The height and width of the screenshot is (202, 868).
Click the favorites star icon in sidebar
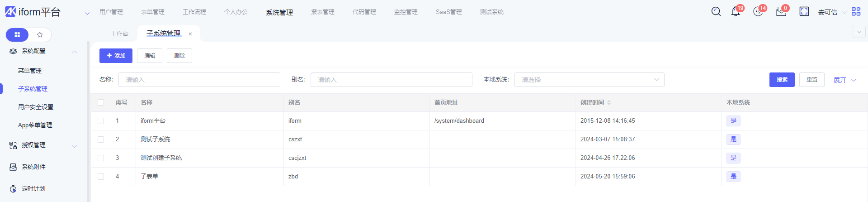point(40,35)
